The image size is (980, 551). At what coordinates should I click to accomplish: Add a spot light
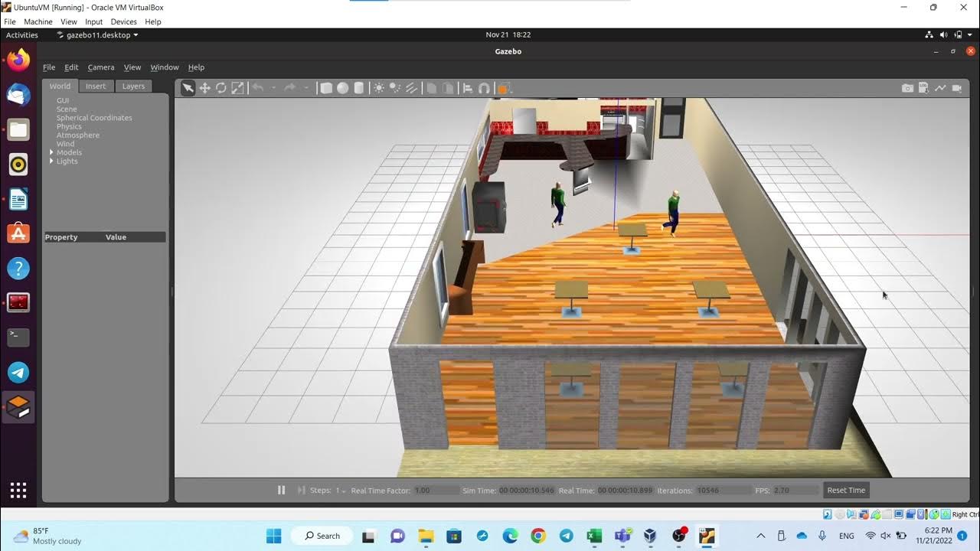(x=395, y=88)
